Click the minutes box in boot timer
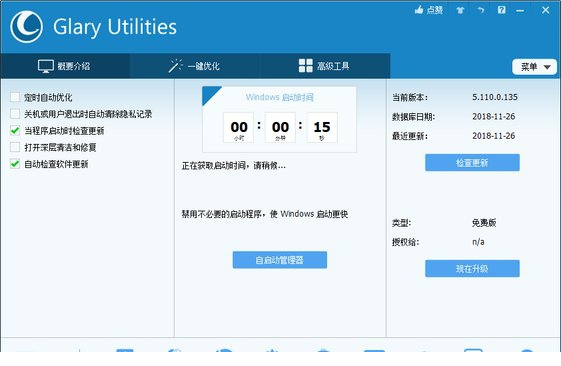Image resolution: width=561 pixels, height=366 pixels. pyautogui.click(x=280, y=127)
